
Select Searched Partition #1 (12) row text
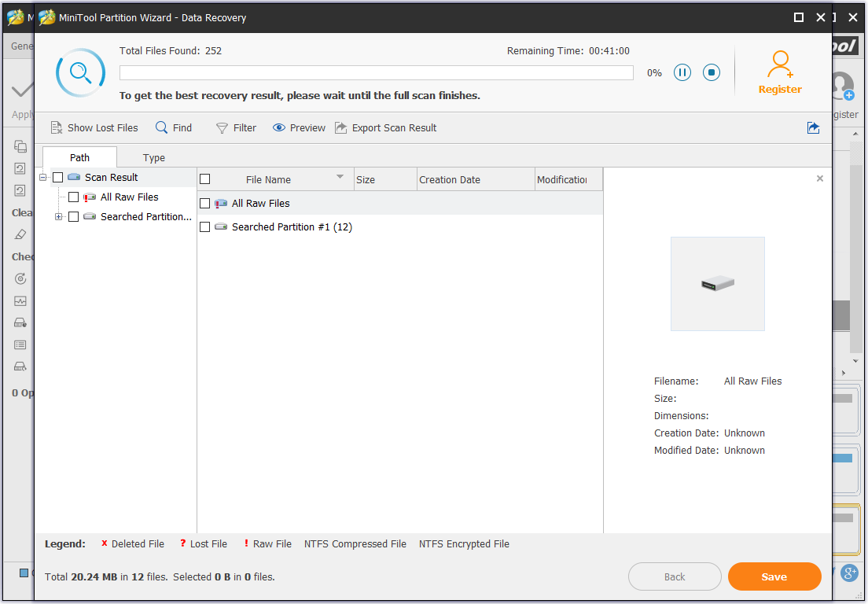point(292,226)
